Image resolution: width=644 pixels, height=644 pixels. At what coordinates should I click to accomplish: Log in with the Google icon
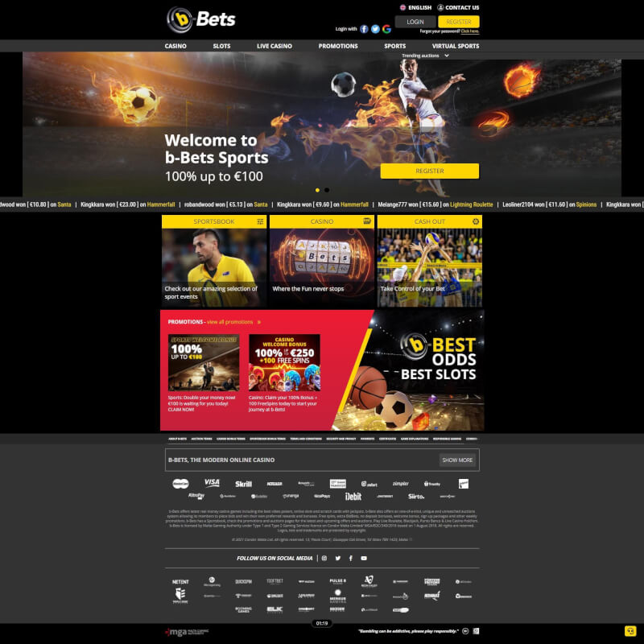(386, 29)
